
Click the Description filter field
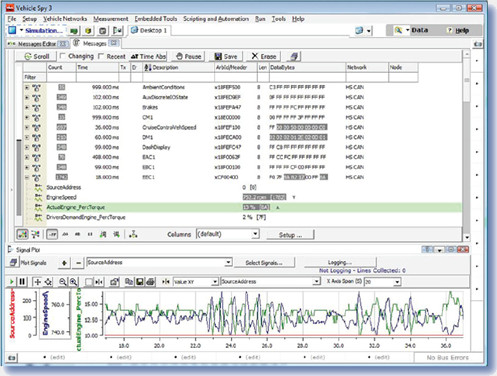(178, 77)
